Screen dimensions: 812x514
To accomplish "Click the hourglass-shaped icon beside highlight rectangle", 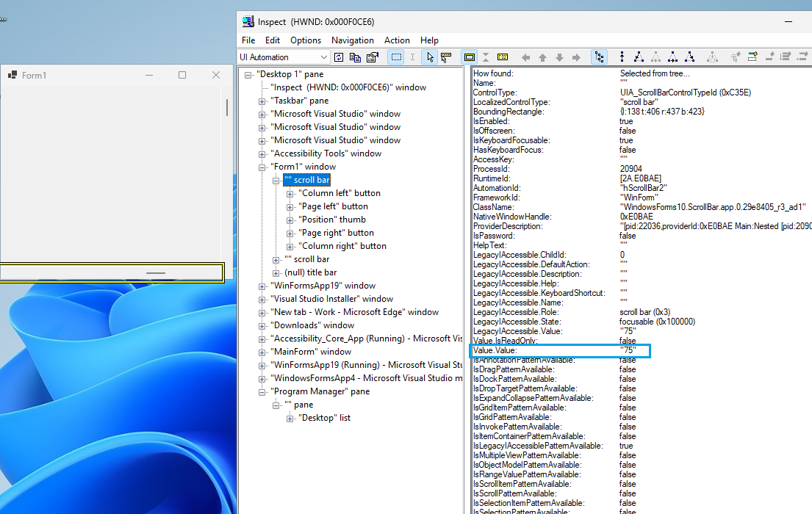I will [x=485, y=57].
